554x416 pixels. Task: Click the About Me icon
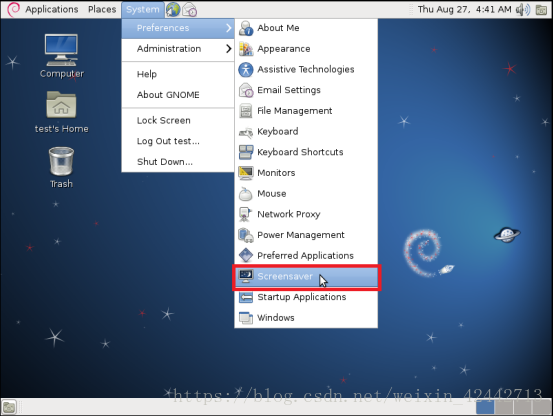[x=246, y=28]
